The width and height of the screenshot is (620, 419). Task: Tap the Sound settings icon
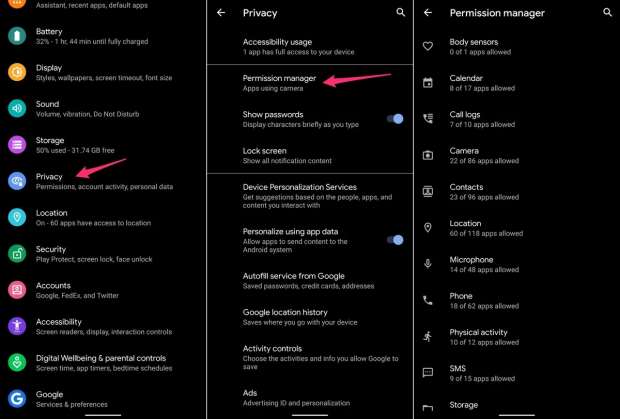click(18, 109)
